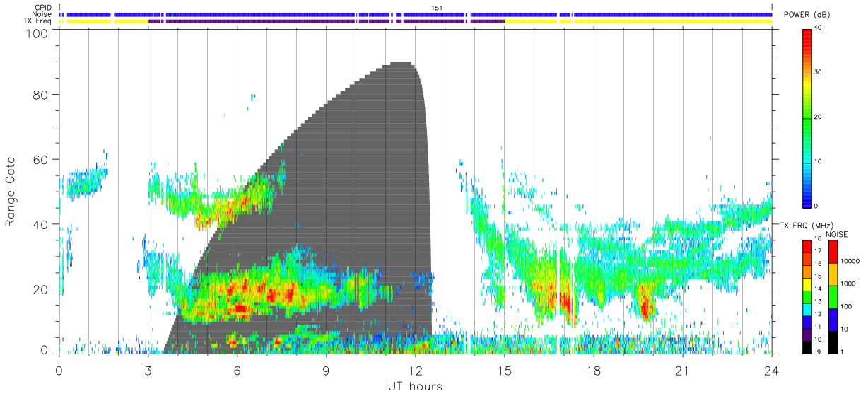Click the "Noise" row label at top left
Screen dimensions: 868x401
(x=42, y=14)
